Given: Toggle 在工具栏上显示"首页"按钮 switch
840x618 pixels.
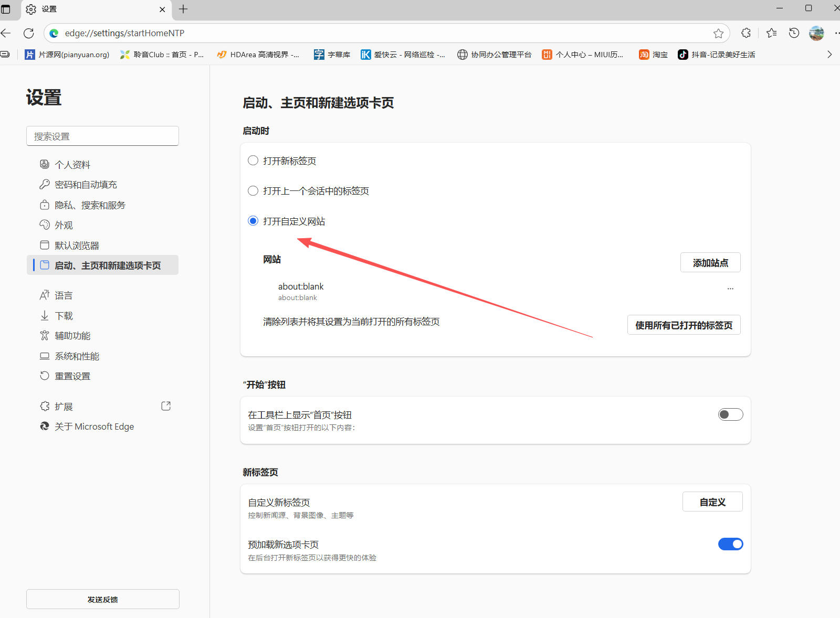Looking at the screenshot, I should [x=731, y=414].
